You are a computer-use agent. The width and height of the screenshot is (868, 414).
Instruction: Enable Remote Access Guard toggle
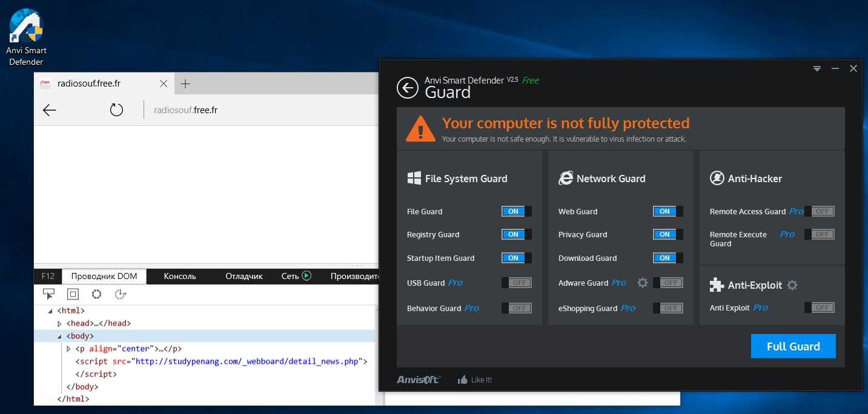(820, 211)
